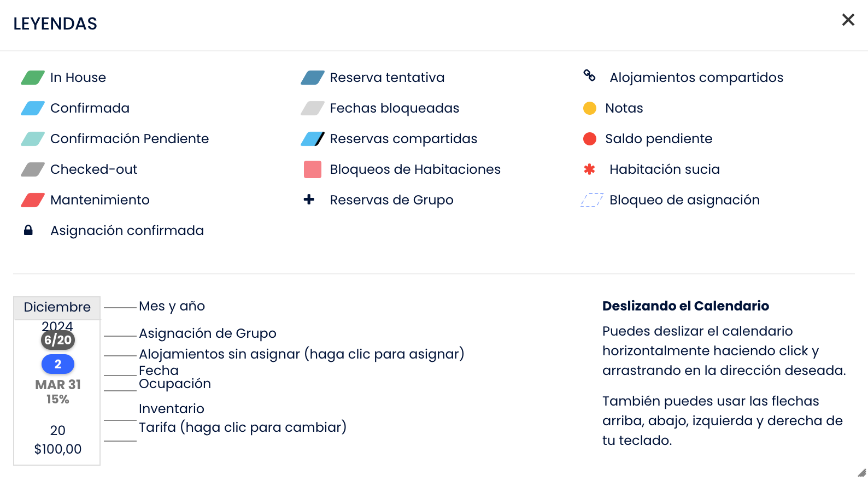Click the $100,00 rate to change it
Screen dimensions: 868x481
coord(58,449)
